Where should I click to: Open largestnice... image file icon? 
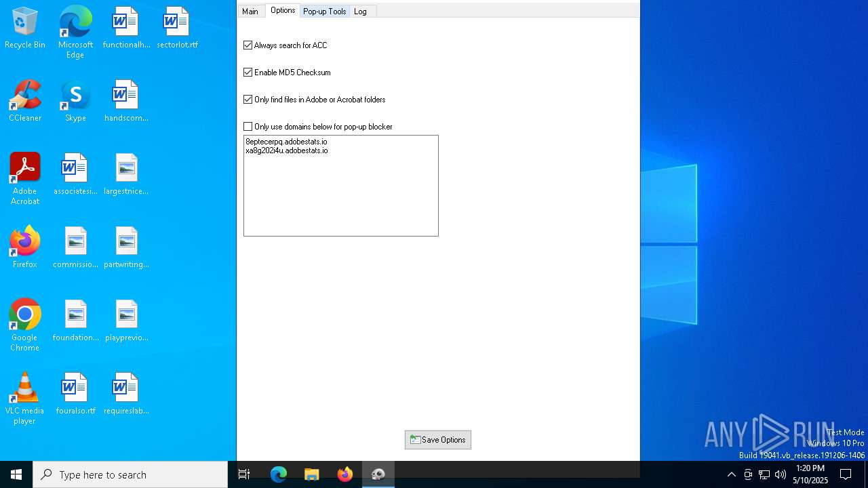pos(126,175)
